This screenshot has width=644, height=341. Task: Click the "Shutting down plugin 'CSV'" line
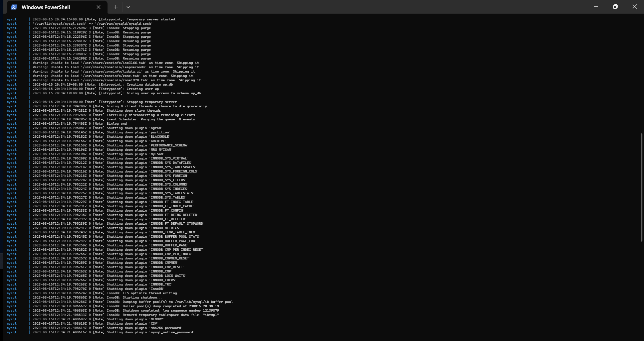click(x=95, y=324)
